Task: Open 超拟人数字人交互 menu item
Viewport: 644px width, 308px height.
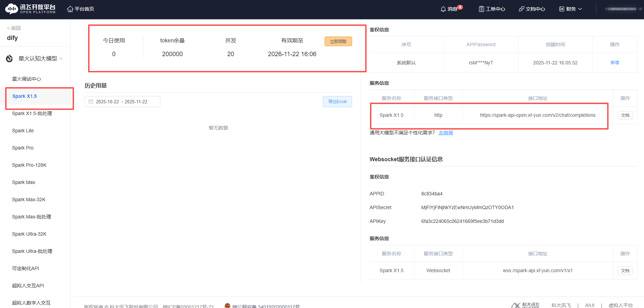Action: click(31, 303)
